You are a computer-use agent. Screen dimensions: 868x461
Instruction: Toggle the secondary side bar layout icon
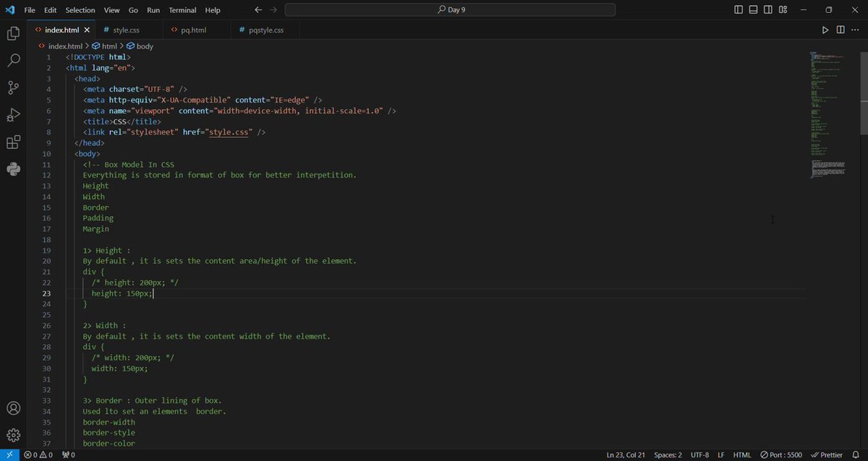769,10
